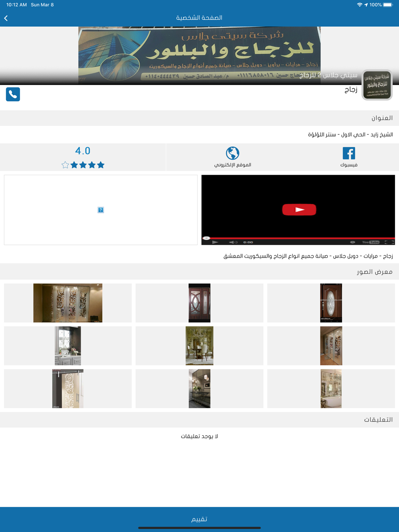Tap the زجاج category label
The height and width of the screenshot is (532, 399).
pyautogui.click(x=351, y=89)
